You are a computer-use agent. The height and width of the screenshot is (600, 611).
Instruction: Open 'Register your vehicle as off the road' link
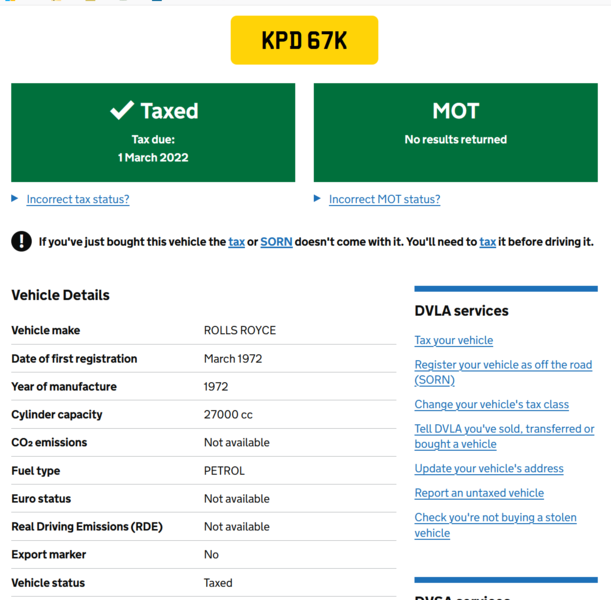click(x=503, y=365)
